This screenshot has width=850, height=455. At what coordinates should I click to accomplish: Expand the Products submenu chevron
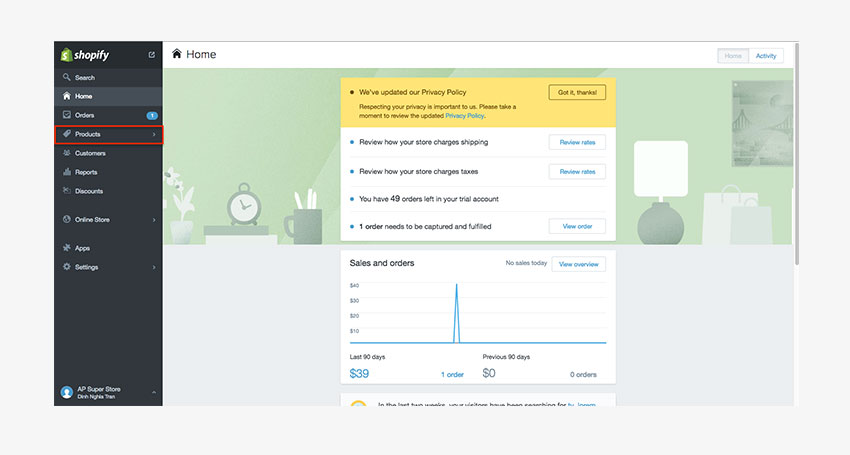[x=153, y=134]
